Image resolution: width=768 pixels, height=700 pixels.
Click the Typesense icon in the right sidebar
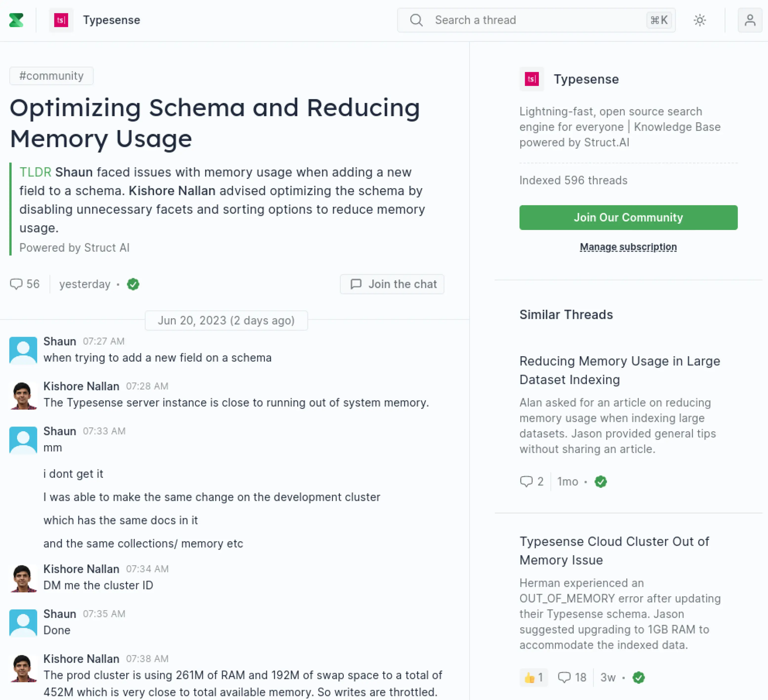coord(531,79)
